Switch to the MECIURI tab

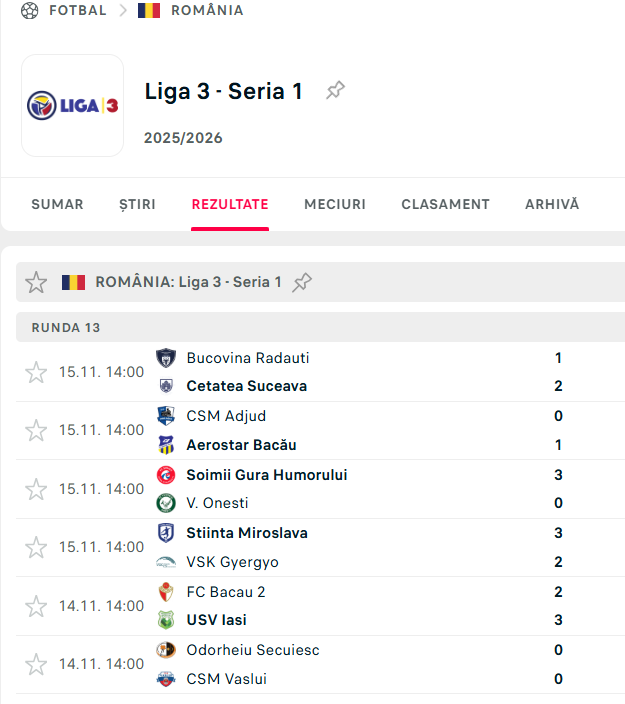click(x=335, y=204)
